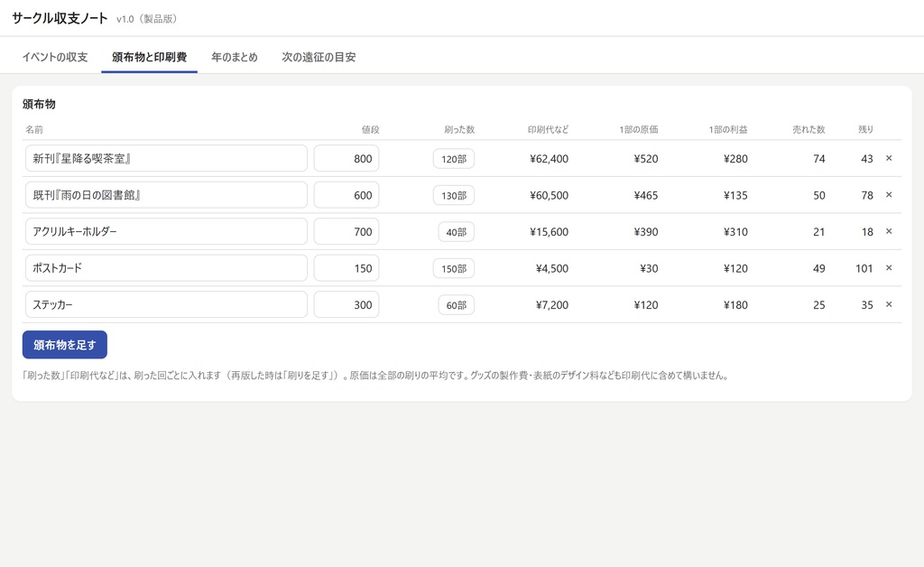
Task: Focus the アクリルキーホルダー name field
Action: pyautogui.click(x=166, y=232)
